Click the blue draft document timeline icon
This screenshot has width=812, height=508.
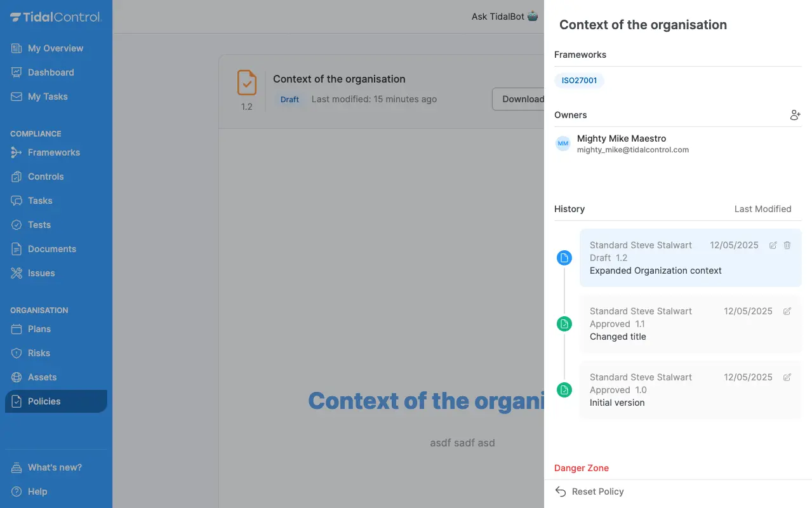[x=564, y=258]
